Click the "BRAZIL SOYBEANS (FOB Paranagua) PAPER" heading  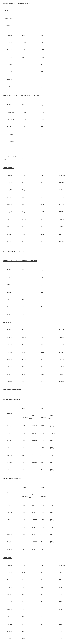click(17, 4)
